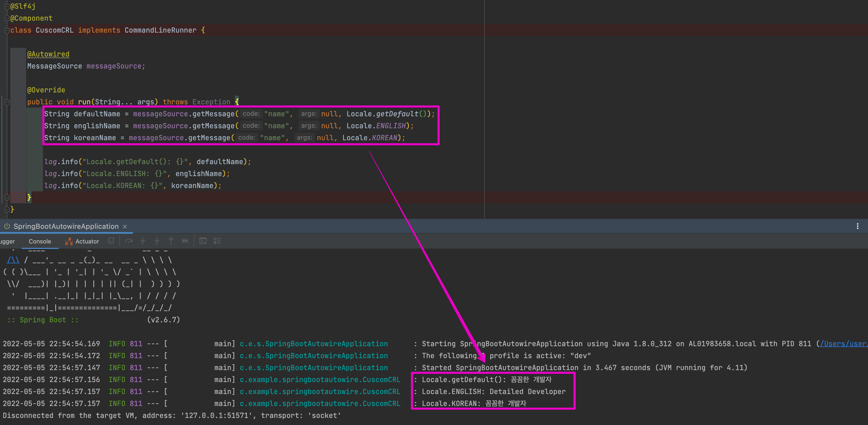Click the Step Over debugger icon

click(129, 241)
